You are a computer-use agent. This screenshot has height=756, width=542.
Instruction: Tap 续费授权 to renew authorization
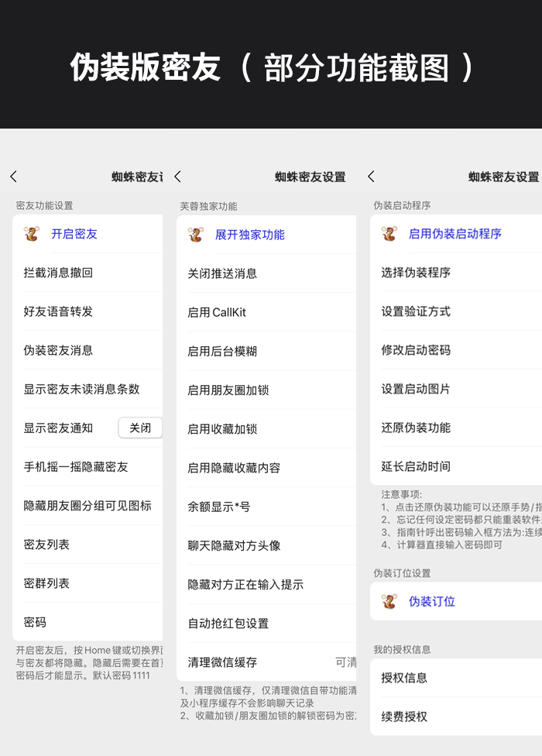point(404,716)
